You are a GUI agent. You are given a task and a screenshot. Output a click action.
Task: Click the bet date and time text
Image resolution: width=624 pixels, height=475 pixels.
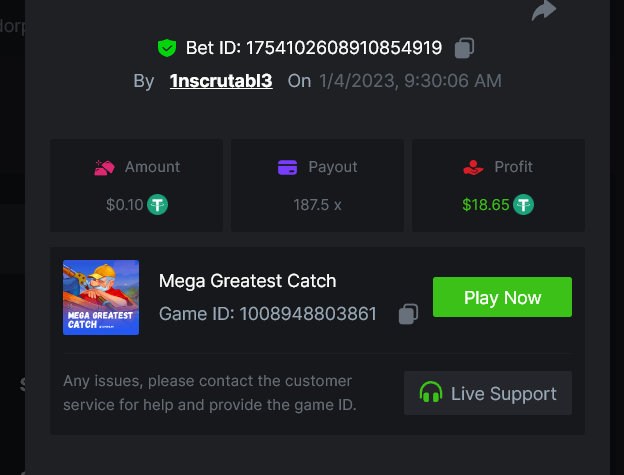(x=410, y=80)
